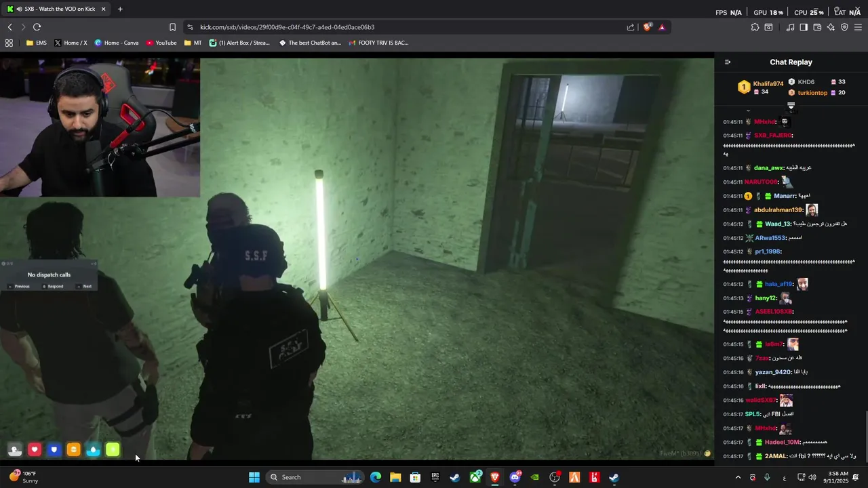Viewport: 868px width, 488px height.
Task: Collapse the Chat Replay panel
Action: click(728, 62)
